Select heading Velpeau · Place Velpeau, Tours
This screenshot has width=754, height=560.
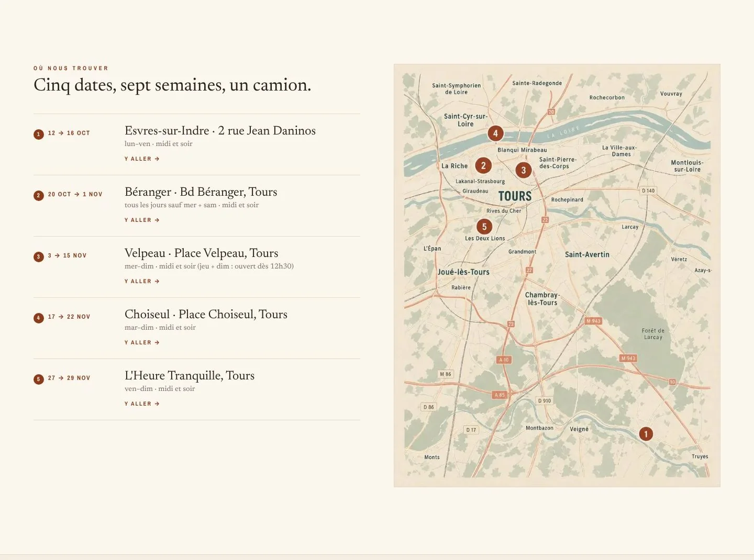click(x=201, y=253)
